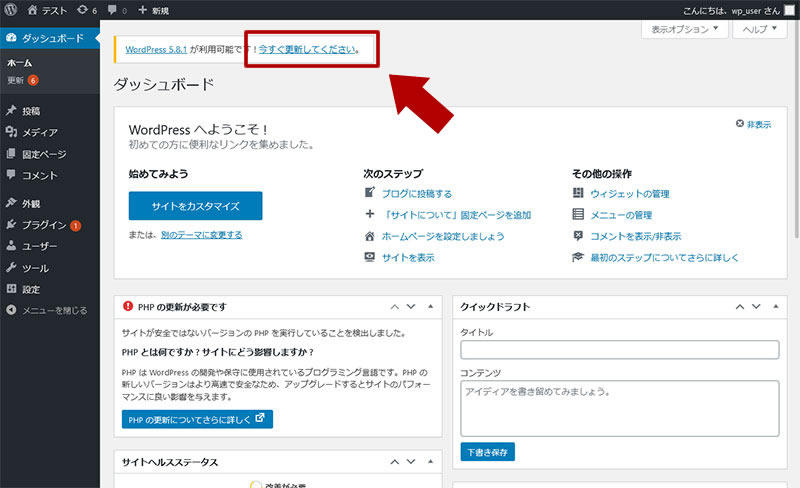Click the メディア icon in sidebar
Screen dimensions: 800x488
pyautogui.click(x=11, y=132)
